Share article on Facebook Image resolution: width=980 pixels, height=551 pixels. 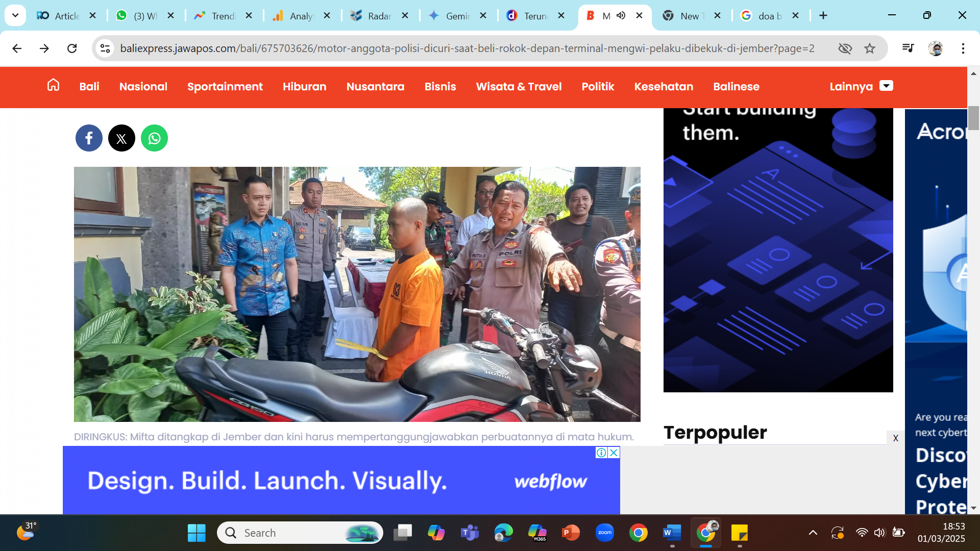point(89,138)
